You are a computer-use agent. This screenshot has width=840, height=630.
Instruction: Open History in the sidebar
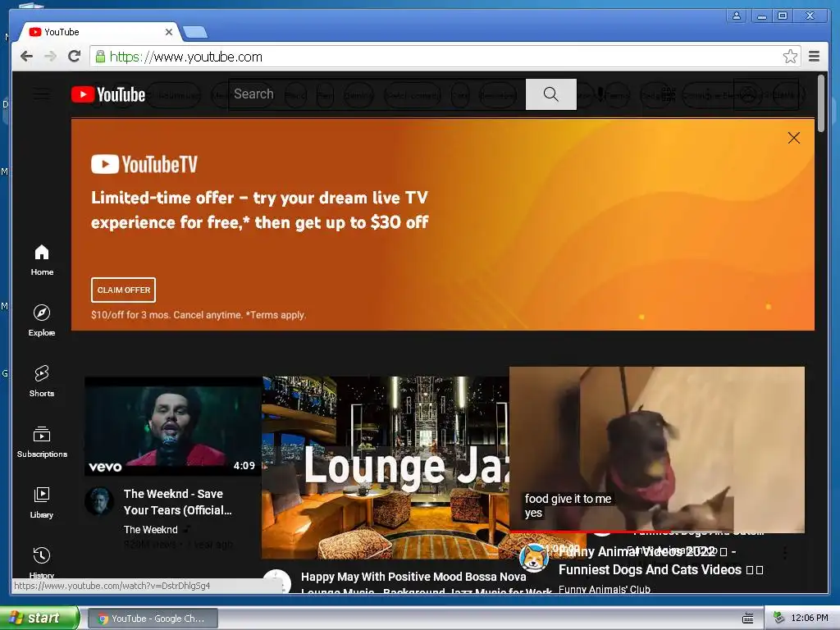(42, 562)
